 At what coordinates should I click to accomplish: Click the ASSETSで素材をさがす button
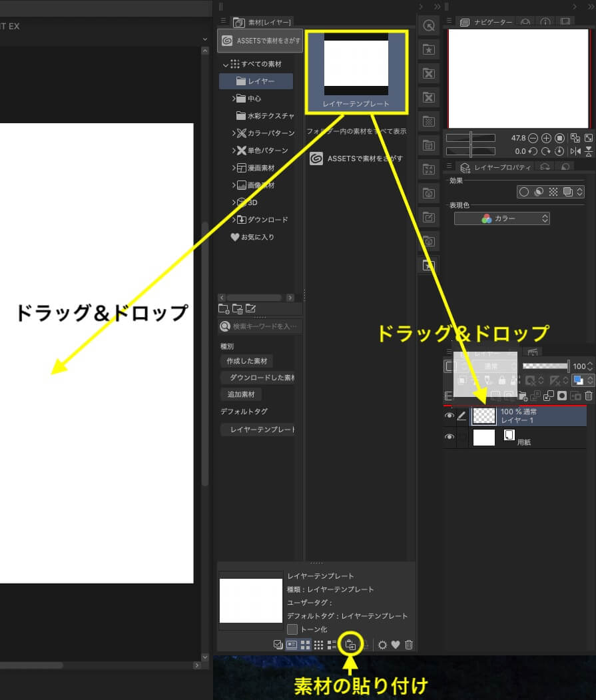point(260,41)
